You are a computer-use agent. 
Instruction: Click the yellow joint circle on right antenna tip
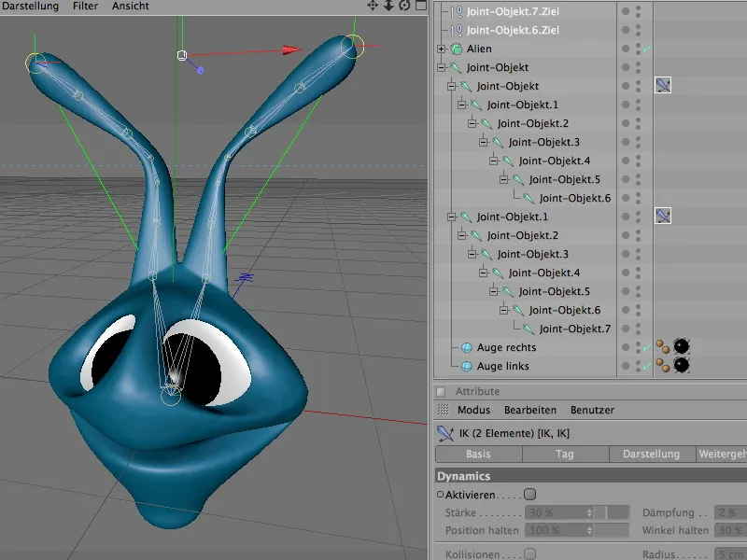[x=353, y=46]
